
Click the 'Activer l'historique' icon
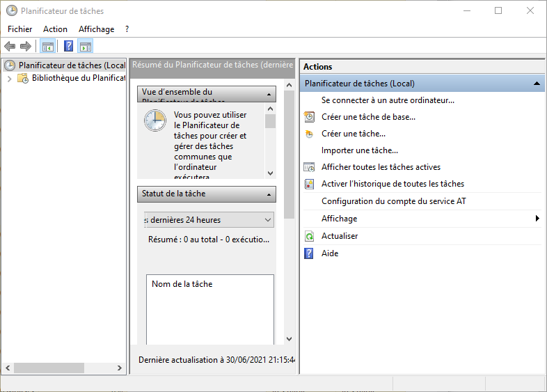click(x=310, y=184)
